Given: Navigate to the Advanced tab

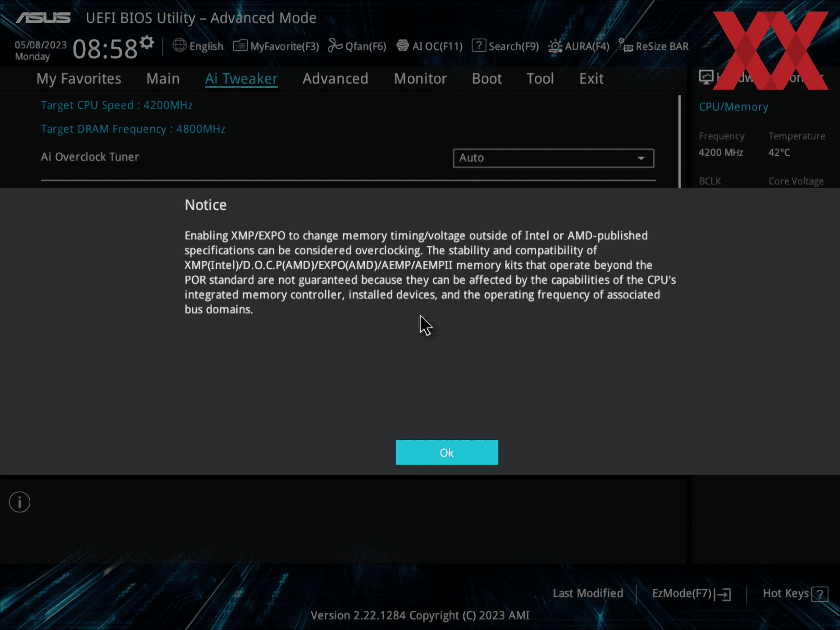Looking at the screenshot, I should tap(335, 79).
